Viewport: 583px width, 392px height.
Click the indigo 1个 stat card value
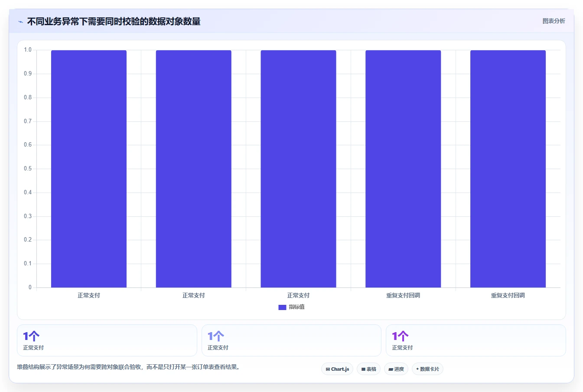click(31, 336)
